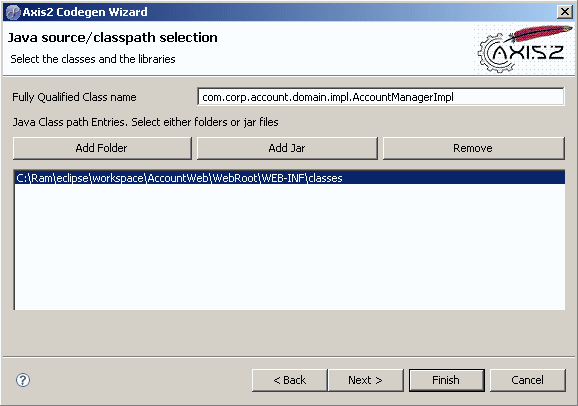Viewport: 578px width, 406px height.
Task: Click the Axis2 wizard title bar icon
Action: 13,12
